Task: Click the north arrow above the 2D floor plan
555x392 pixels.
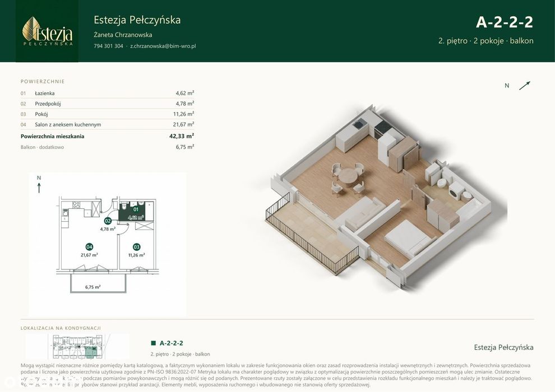Action: tap(39, 188)
